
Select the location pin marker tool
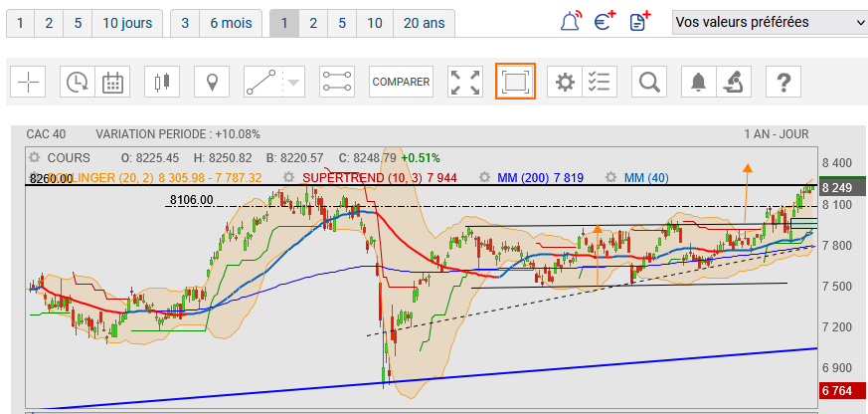[212, 82]
